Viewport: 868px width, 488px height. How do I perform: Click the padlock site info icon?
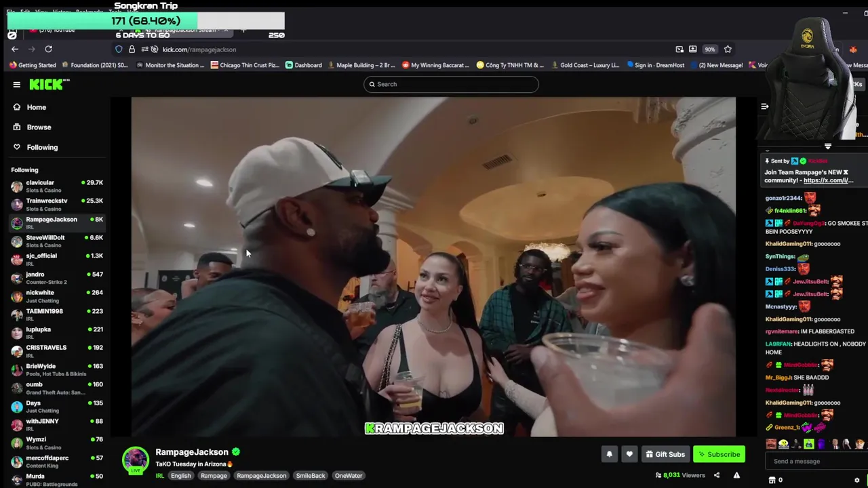point(132,49)
